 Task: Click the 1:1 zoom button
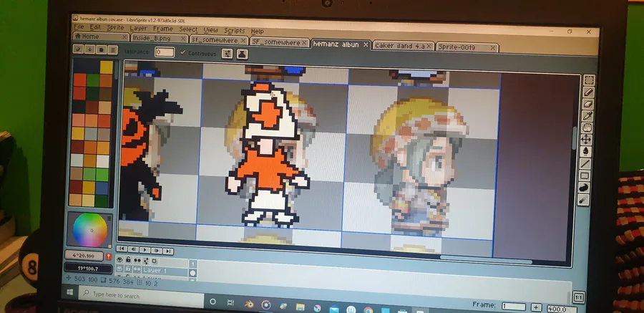578,297
